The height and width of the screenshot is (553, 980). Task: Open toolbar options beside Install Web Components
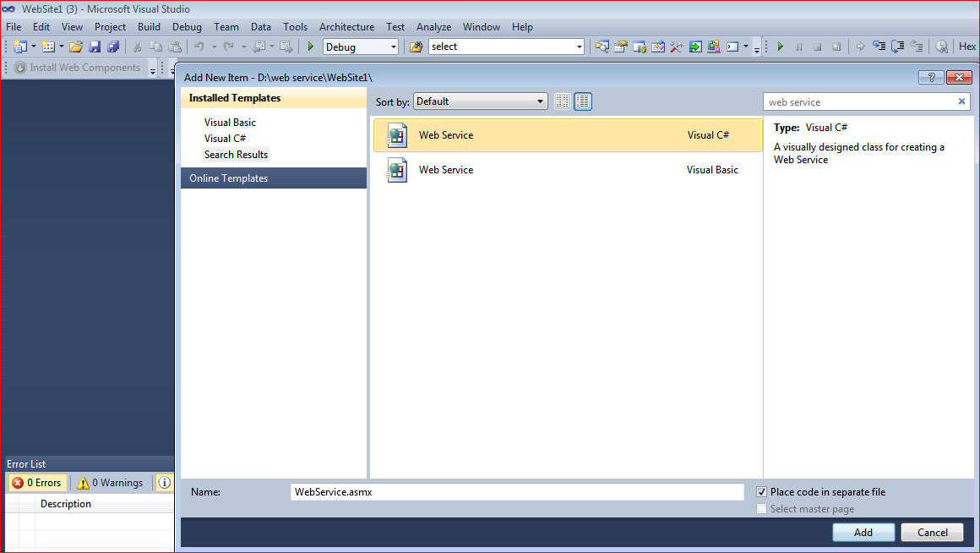tap(153, 68)
